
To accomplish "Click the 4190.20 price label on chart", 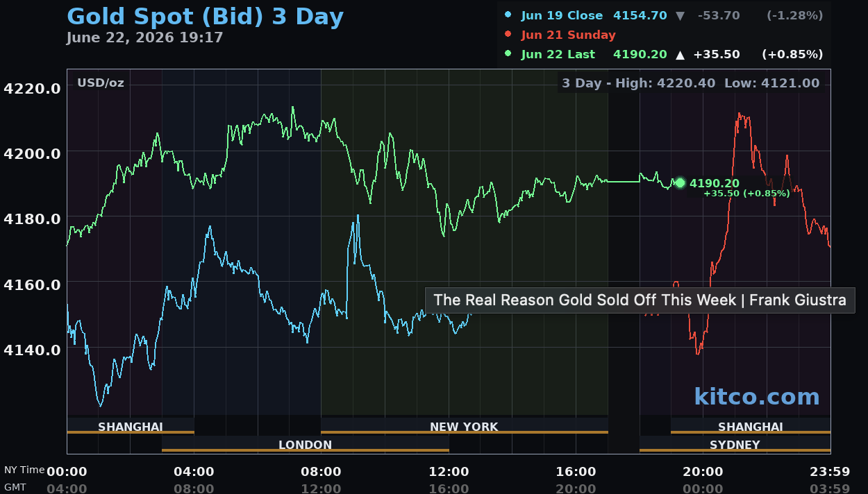I will pos(714,183).
